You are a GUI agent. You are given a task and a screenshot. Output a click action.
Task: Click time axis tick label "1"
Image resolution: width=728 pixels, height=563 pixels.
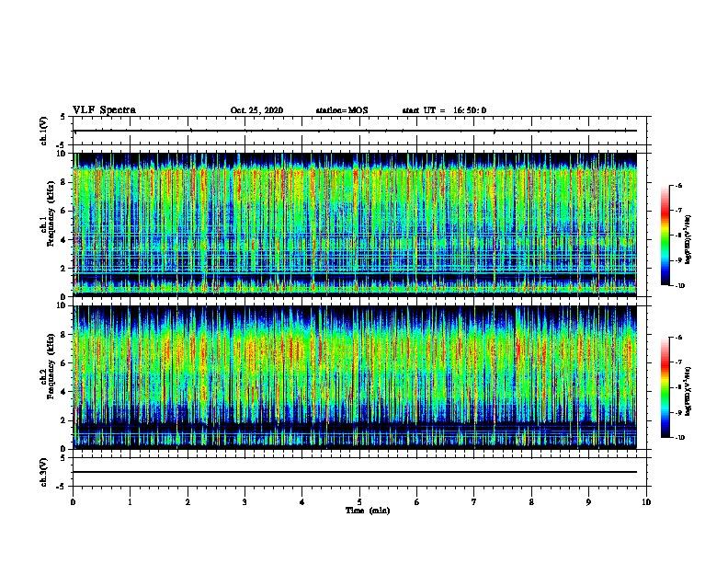coord(131,502)
